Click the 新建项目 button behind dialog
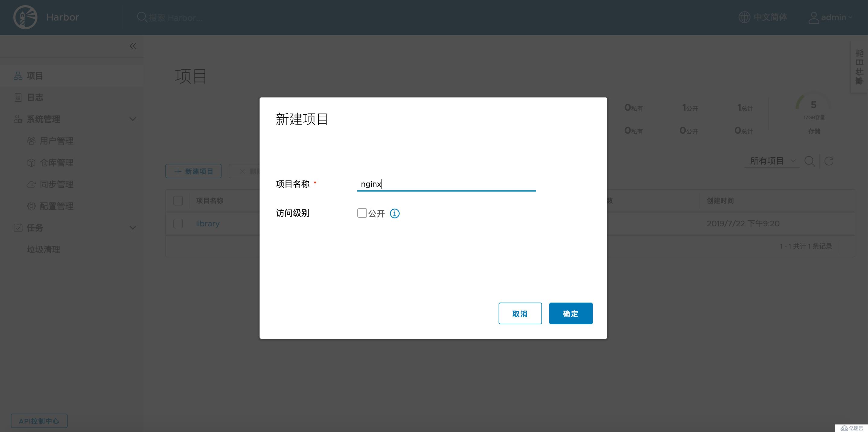Image resolution: width=868 pixels, height=432 pixels. pyautogui.click(x=193, y=171)
